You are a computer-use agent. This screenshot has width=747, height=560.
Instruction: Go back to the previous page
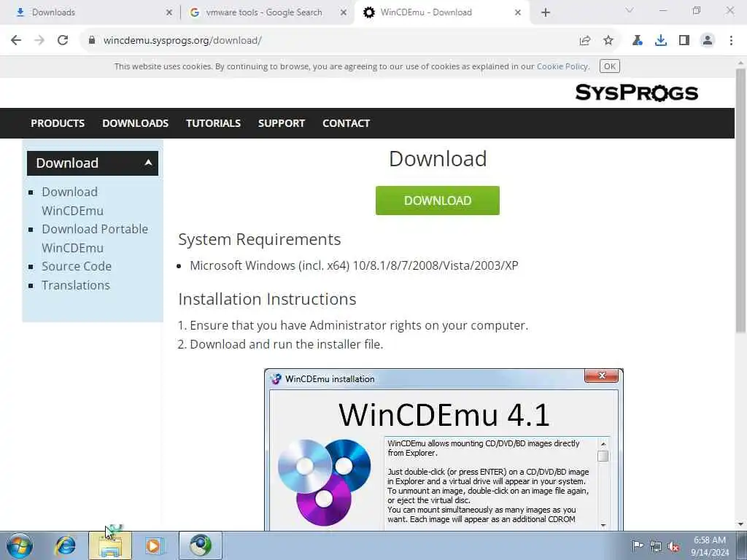click(16, 41)
